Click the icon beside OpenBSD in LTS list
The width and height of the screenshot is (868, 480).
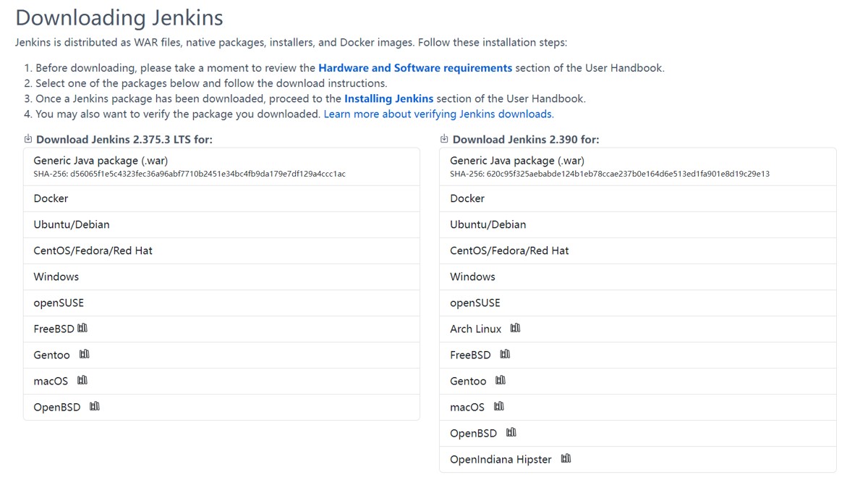tap(95, 406)
